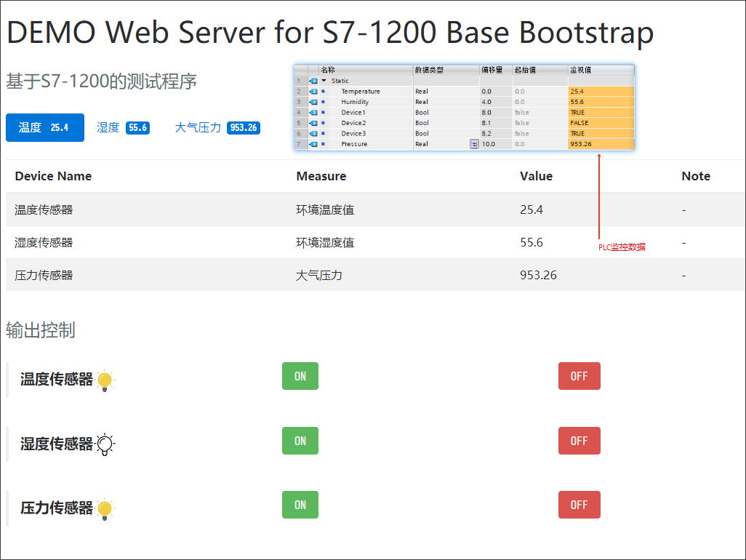Click the 湿度传感器 output control label
The image size is (746, 560).
57,444
